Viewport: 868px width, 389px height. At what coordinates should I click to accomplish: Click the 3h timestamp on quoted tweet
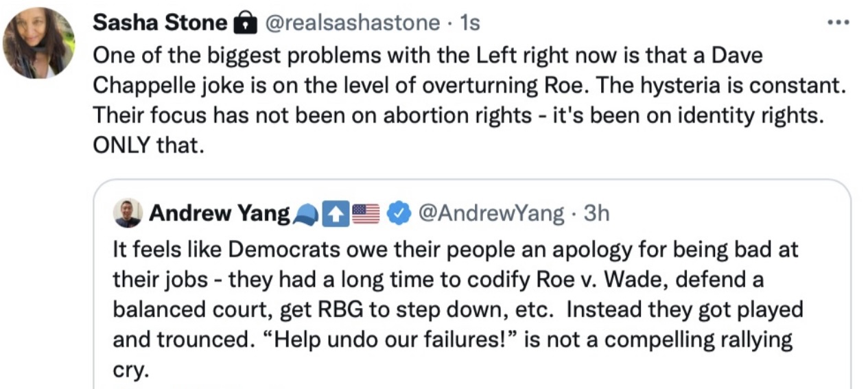coord(596,213)
